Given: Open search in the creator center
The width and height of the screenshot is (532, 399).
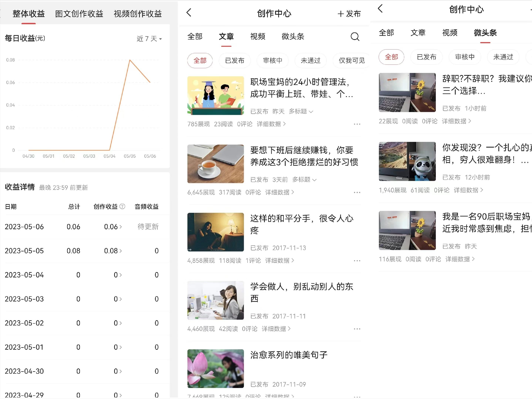Looking at the screenshot, I should pos(354,37).
